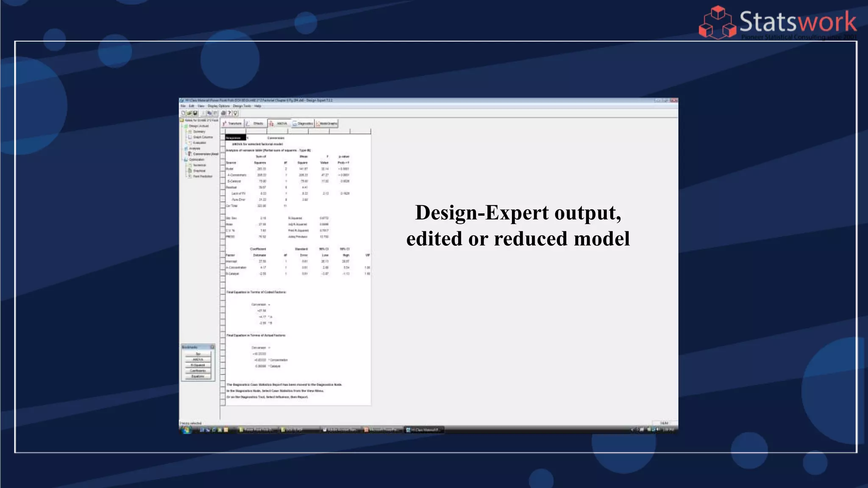The width and height of the screenshot is (868, 488).
Task: Click the Equations bookmark button
Action: tap(198, 376)
